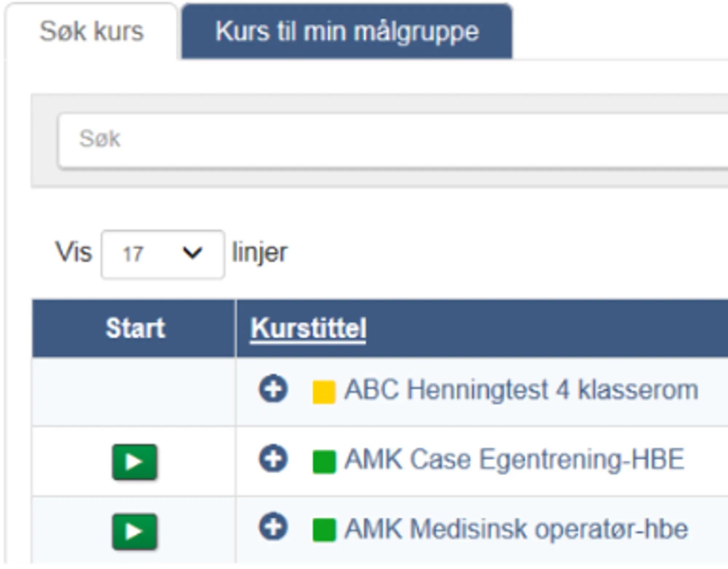Open the AMK Case Egentrening-HBE course link
This screenshot has width=728, height=569.
pyautogui.click(x=514, y=460)
